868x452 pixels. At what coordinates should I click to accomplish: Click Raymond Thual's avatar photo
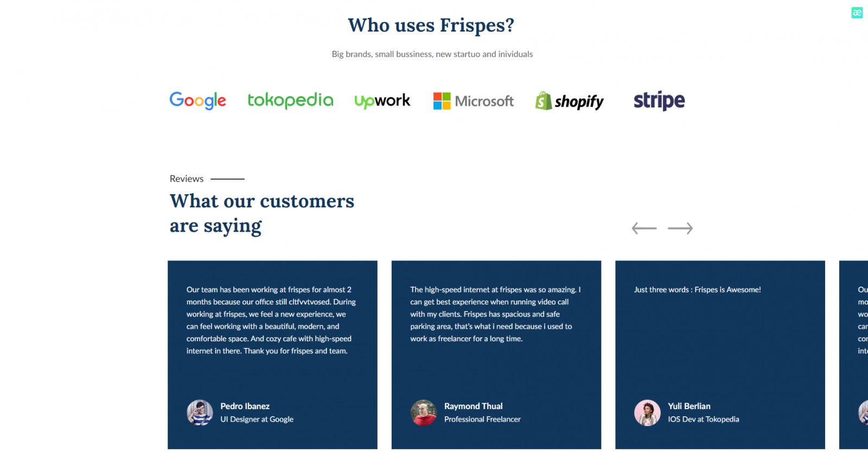tap(424, 413)
